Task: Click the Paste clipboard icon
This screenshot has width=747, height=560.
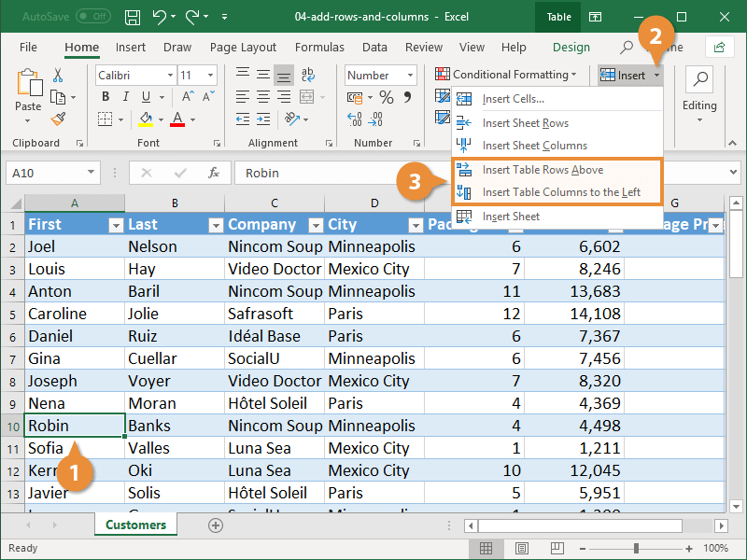Action: point(29,83)
